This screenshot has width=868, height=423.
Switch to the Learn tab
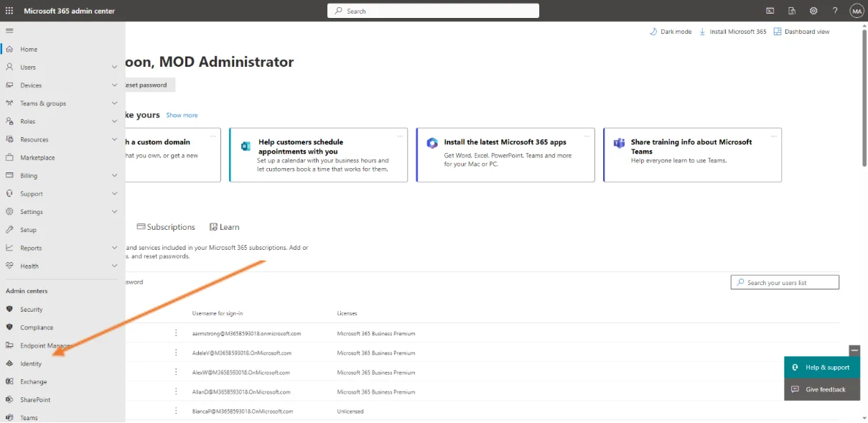(225, 227)
